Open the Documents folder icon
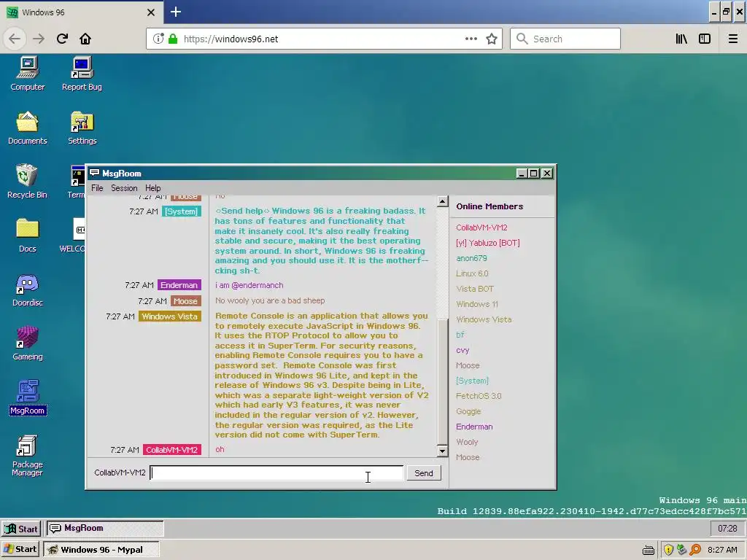 (x=28, y=128)
